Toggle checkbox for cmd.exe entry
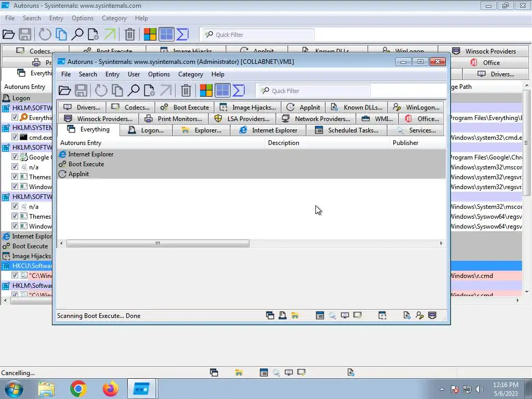The width and height of the screenshot is (532, 399). pos(15,137)
